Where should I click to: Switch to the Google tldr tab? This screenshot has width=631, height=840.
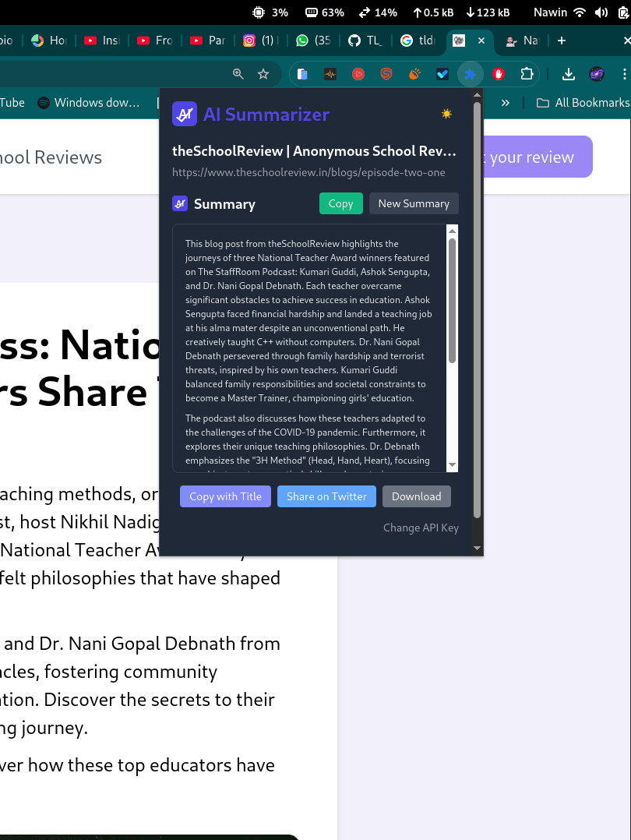coord(418,41)
